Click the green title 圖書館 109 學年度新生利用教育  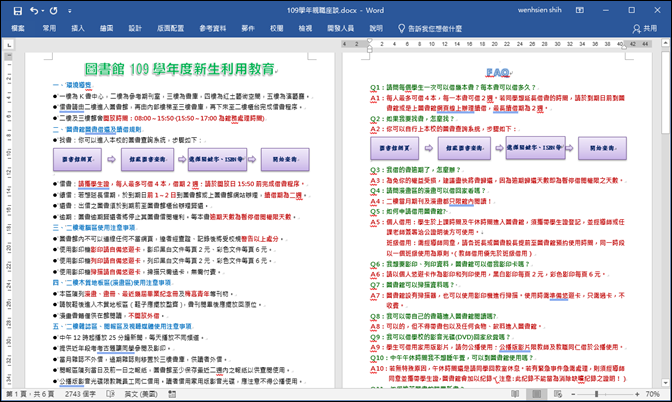click(179, 69)
